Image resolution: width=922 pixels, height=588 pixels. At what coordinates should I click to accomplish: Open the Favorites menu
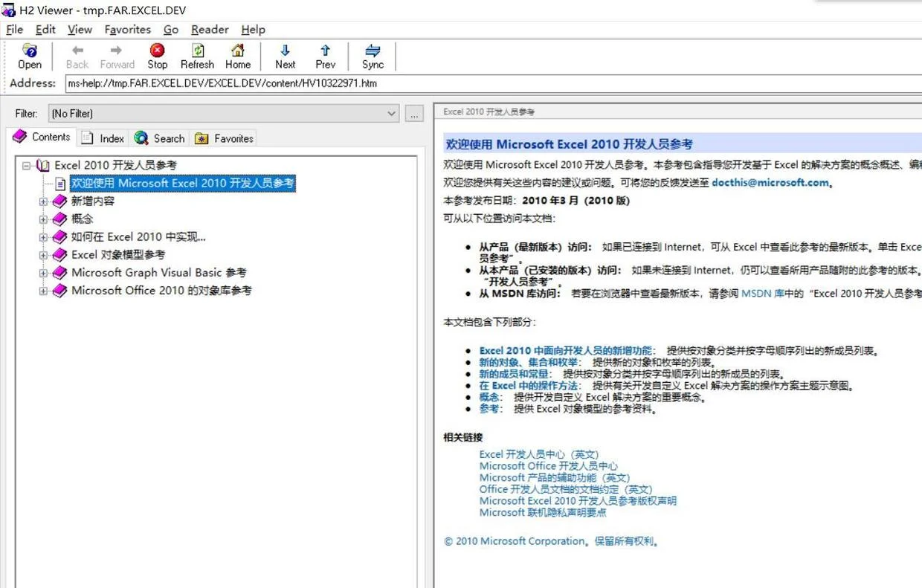[x=127, y=30]
